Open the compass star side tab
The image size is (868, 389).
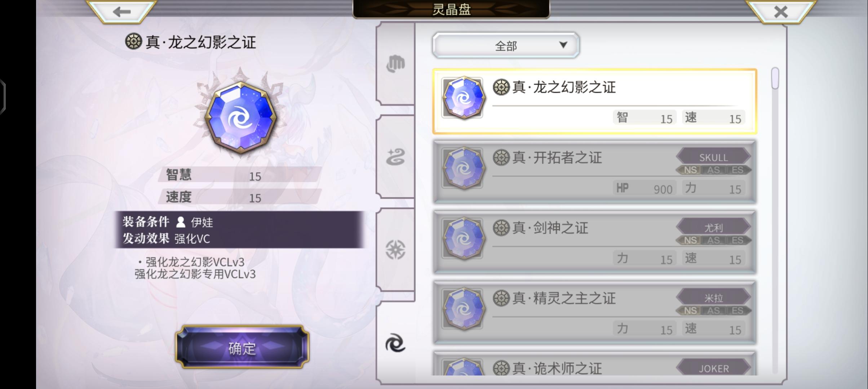coord(395,250)
